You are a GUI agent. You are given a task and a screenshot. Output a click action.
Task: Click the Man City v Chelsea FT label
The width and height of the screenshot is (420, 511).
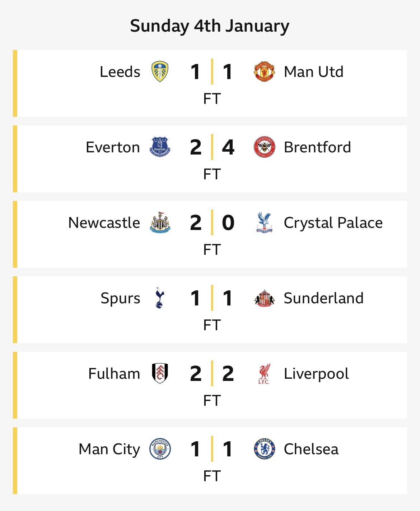coord(212,476)
